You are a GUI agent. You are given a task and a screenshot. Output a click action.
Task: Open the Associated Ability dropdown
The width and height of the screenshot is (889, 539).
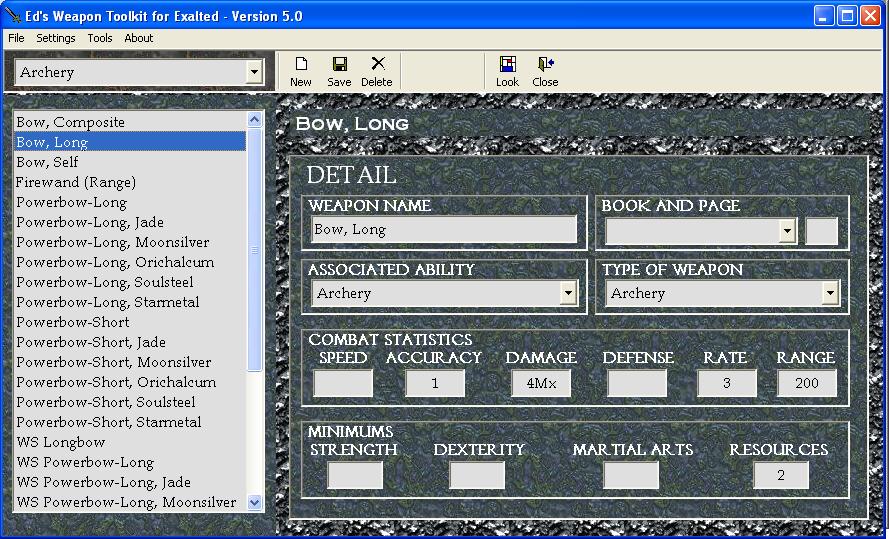[x=568, y=293]
